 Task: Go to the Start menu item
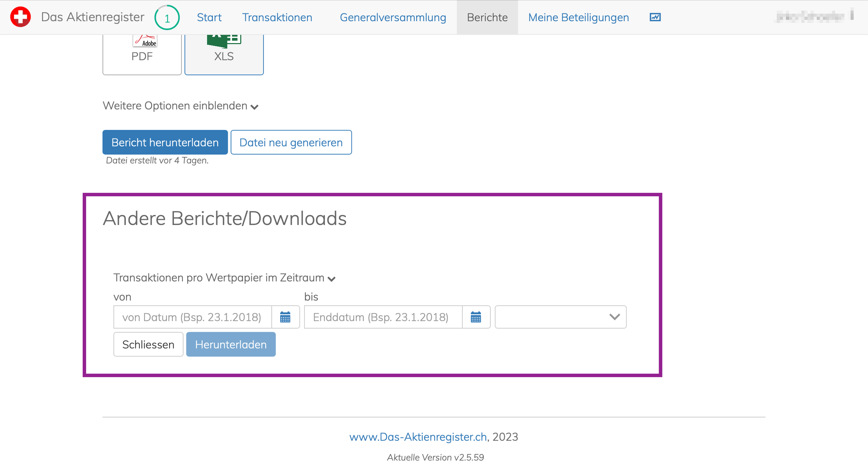(209, 17)
